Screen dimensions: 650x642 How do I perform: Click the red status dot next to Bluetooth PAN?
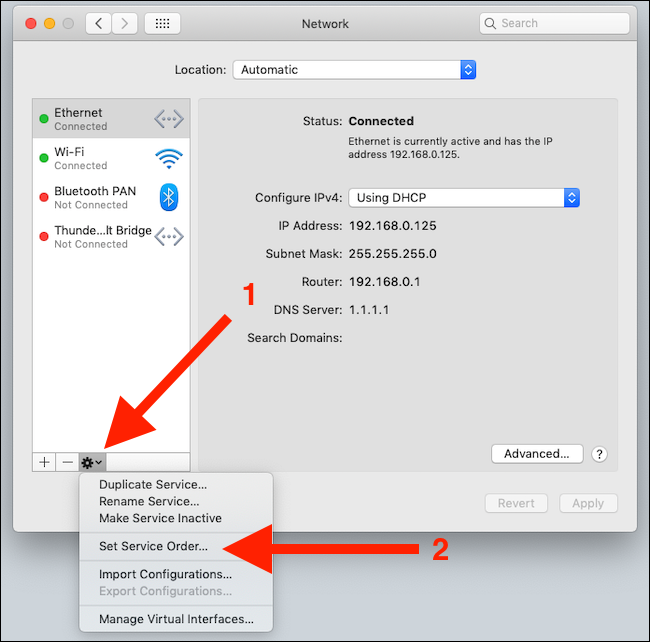44,197
